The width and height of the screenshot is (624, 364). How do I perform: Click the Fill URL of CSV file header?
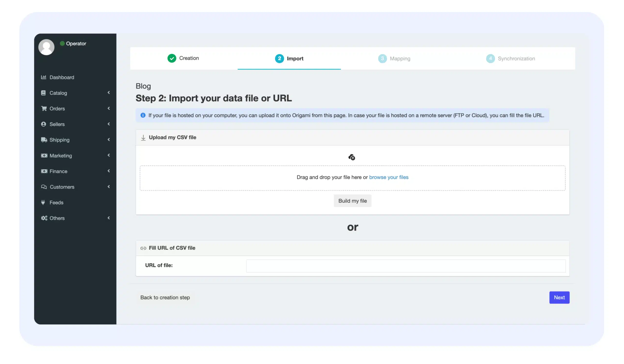tap(352, 248)
